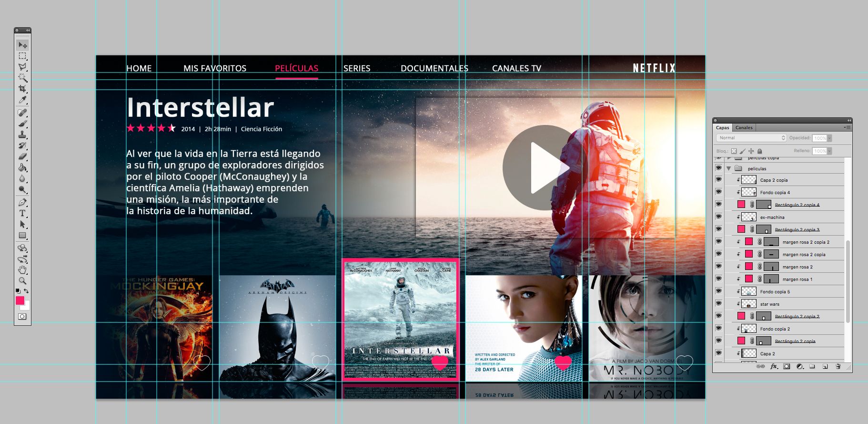
Task: Hide the margen rosa 1 layer
Action: [718, 279]
